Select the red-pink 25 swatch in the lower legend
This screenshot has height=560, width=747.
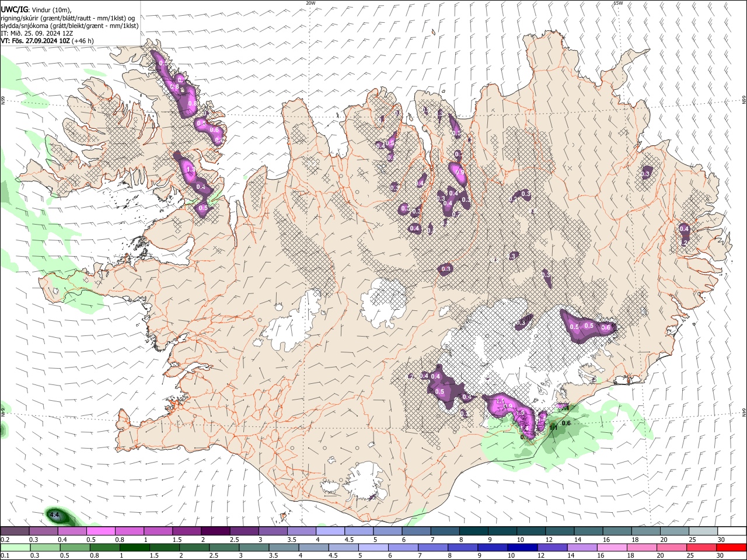[x=701, y=547]
